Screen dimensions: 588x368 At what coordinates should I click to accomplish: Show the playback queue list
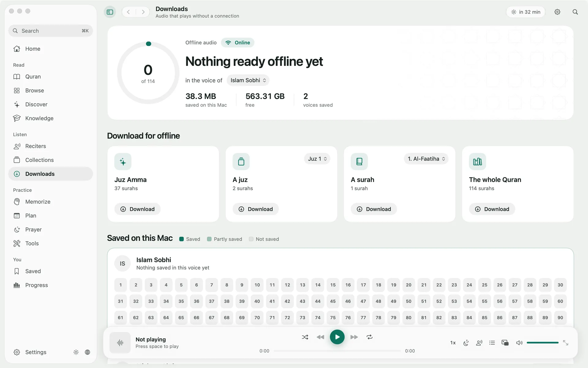(x=492, y=343)
